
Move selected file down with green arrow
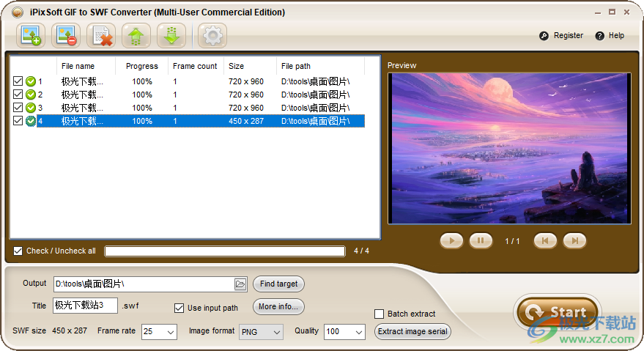[171, 36]
